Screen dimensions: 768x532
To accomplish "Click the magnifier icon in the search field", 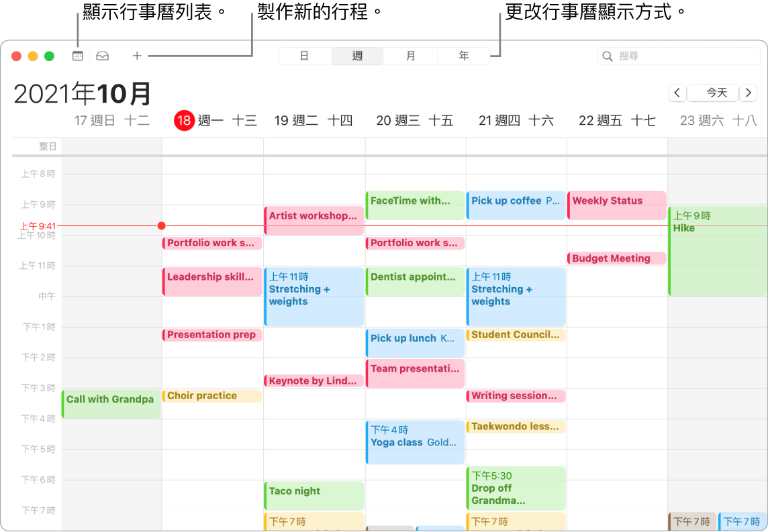I will click(x=607, y=56).
